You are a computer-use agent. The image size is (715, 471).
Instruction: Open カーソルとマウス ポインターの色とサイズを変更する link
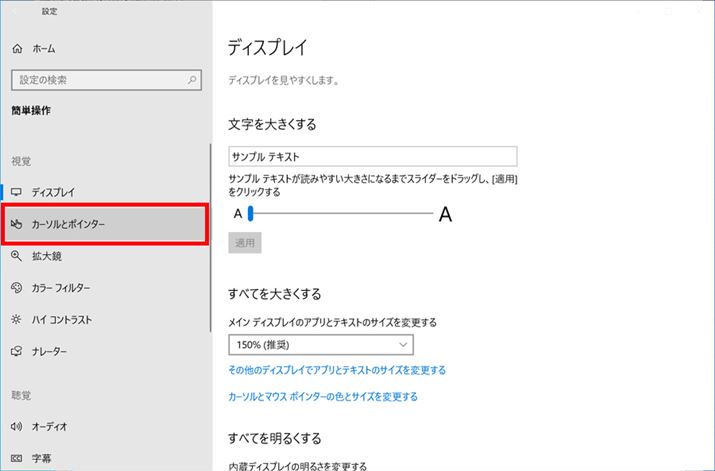click(x=323, y=396)
